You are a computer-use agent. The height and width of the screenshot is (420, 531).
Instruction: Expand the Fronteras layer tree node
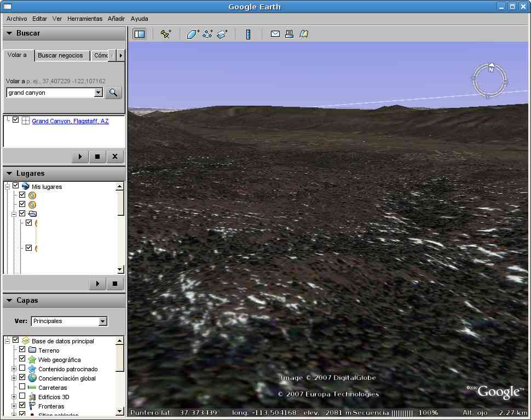point(14,406)
